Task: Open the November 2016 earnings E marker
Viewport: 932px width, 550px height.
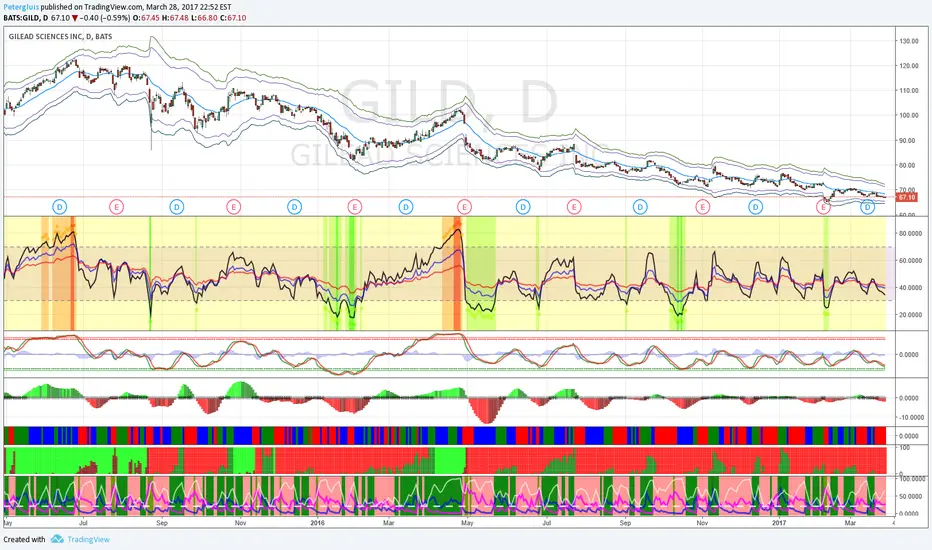Action: pyautogui.click(x=703, y=207)
